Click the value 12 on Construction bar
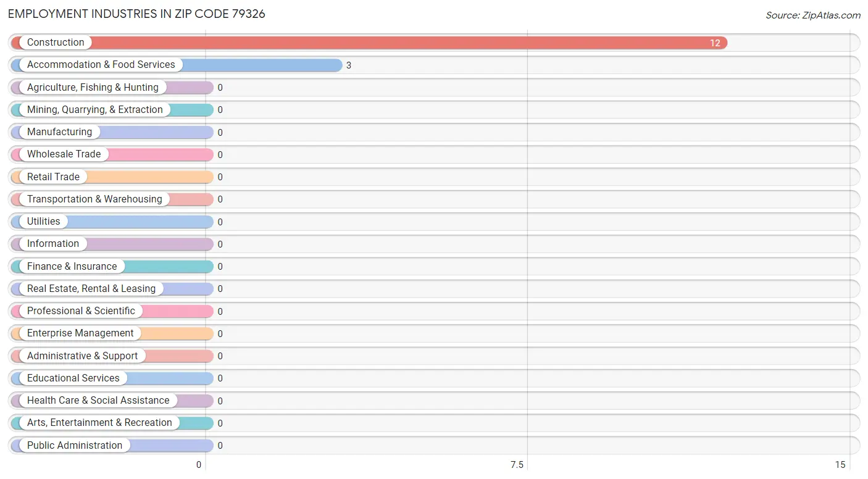 pos(715,43)
